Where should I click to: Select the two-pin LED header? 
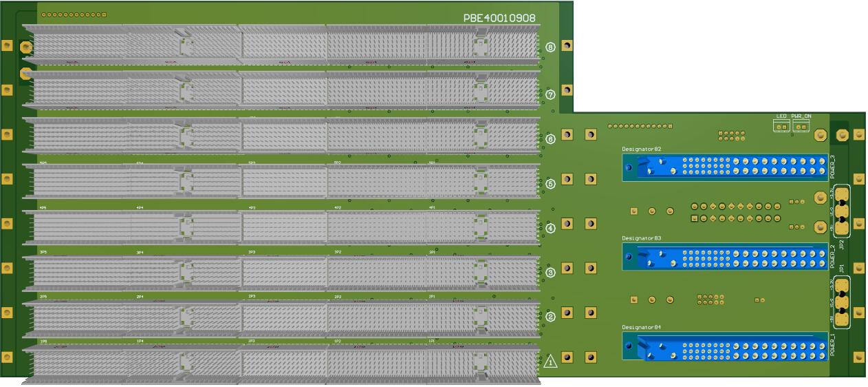(781, 127)
